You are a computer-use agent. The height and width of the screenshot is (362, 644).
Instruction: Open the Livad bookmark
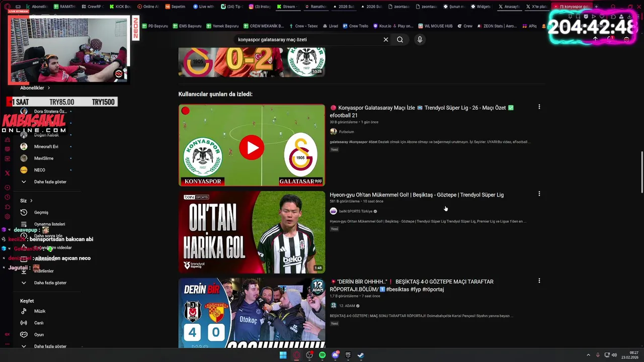pyautogui.click(x=330, y=26)
